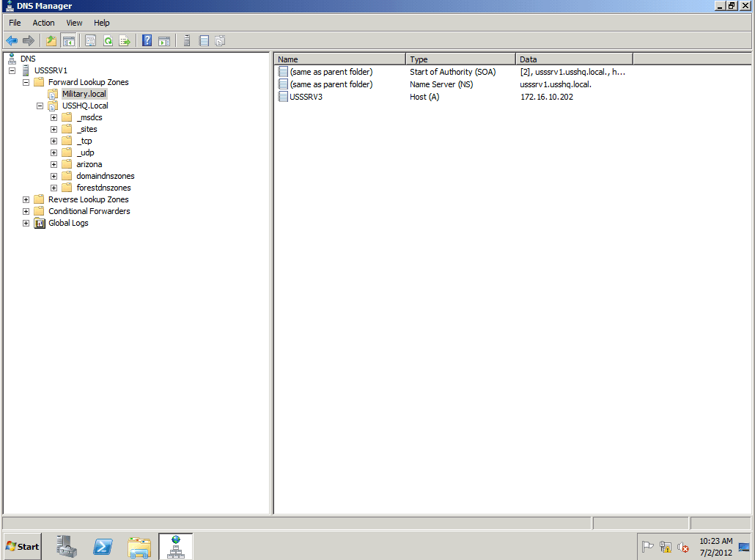Open the Help menu
This screenshot has height=560, width=755.
click(x=102, y=23)
